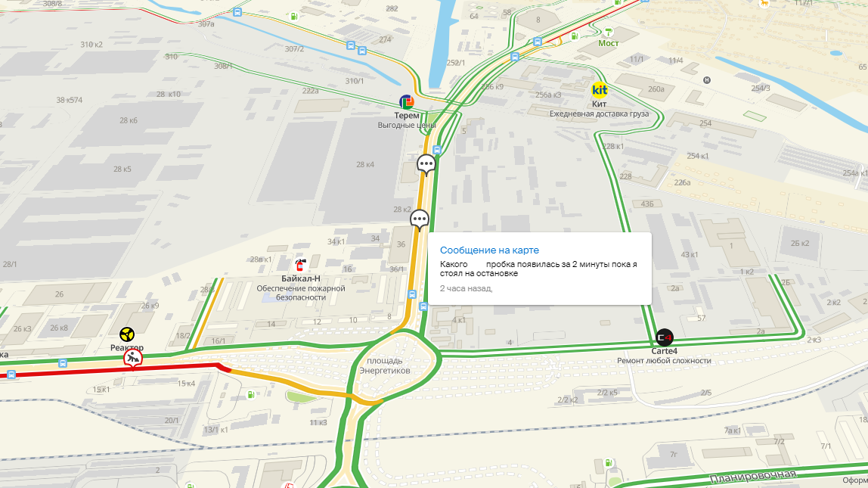
Task: Select the gas station icon beside Мост
Action: point(574,36)
